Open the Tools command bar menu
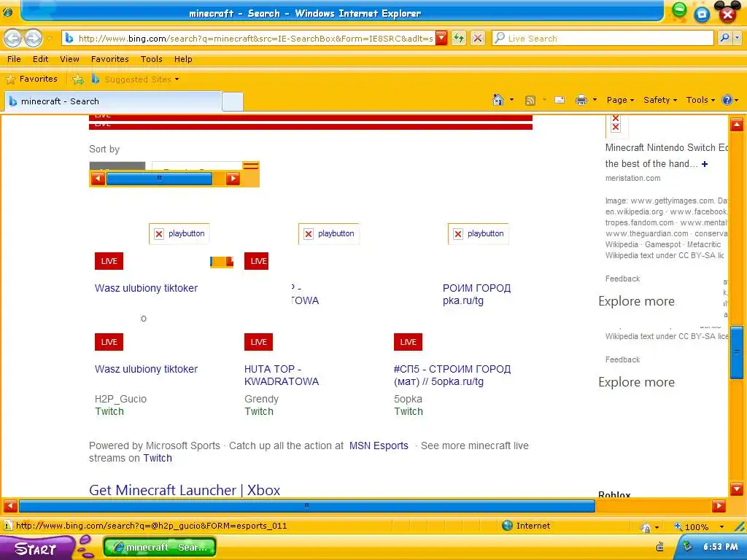Image resolution: width=747 pixels, height=560 pixels. click(x=700, y=100)
